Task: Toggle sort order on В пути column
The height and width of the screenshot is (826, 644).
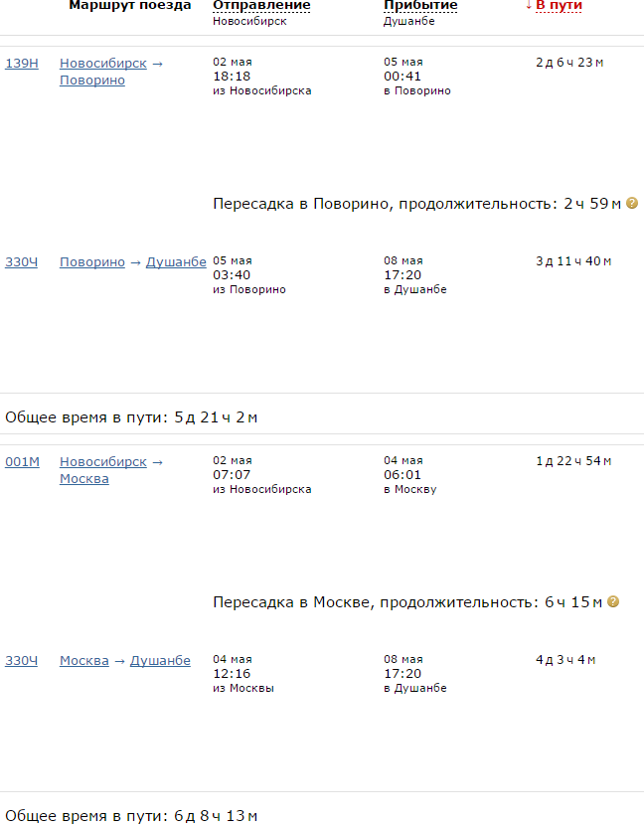Action: point(558,6)
